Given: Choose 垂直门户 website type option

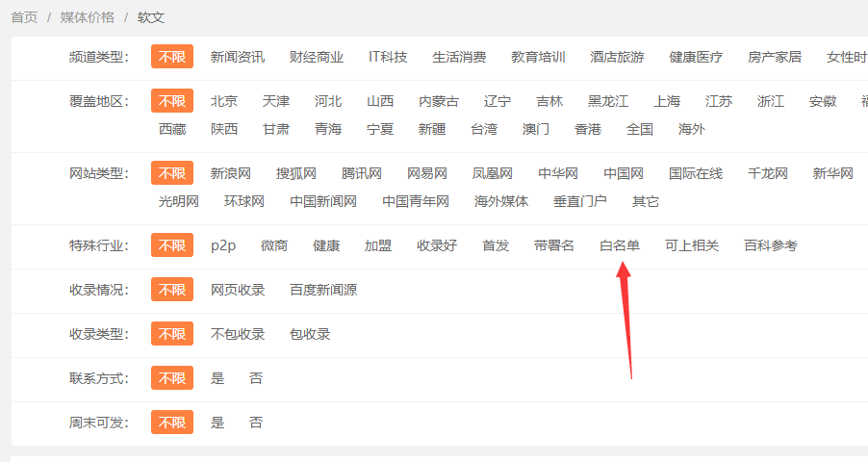Looking at the screenshot, I should [579, 201].
